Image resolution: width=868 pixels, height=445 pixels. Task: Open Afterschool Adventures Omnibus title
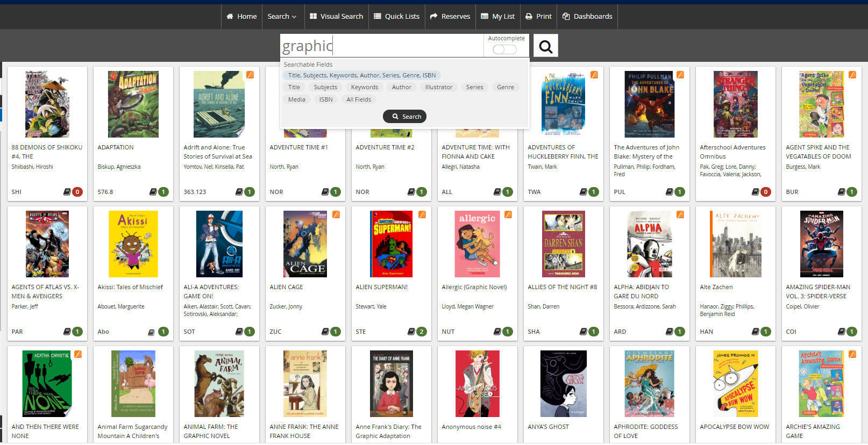732,152
